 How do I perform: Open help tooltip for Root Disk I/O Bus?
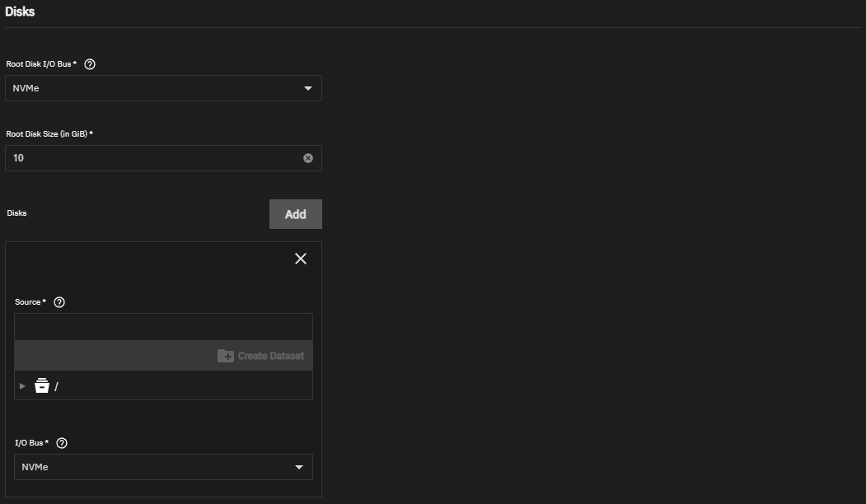(90, 64)
